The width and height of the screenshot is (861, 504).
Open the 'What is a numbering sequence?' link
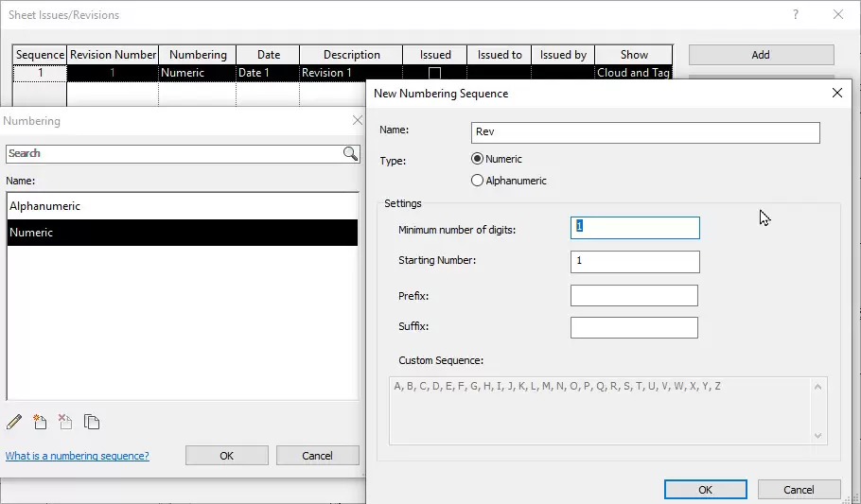tap(78, 456)
